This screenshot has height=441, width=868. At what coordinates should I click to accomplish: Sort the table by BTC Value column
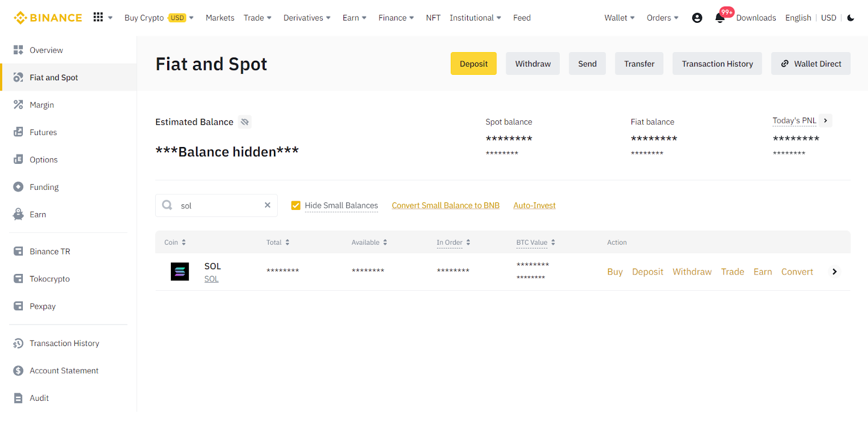[x=536, y=242]
